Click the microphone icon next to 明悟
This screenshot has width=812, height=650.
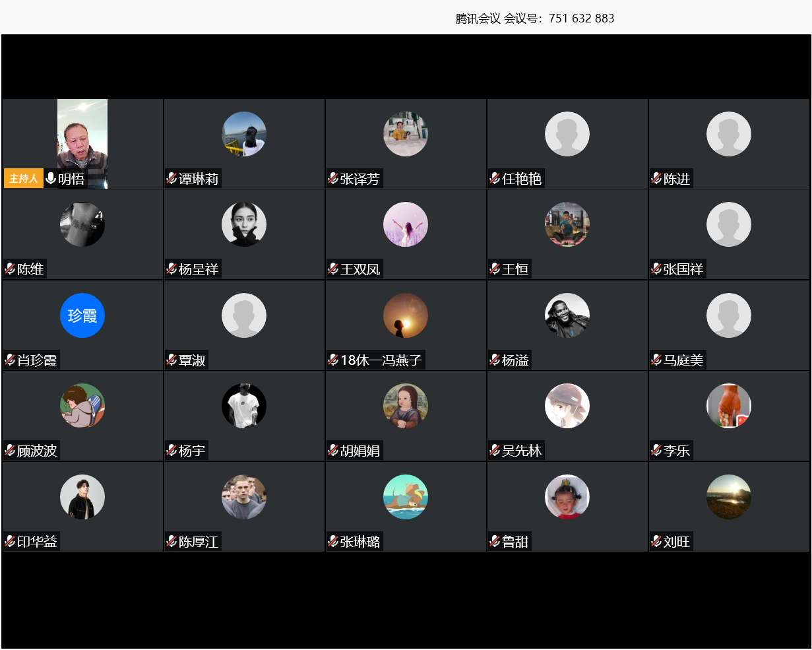tap(51, 178)
